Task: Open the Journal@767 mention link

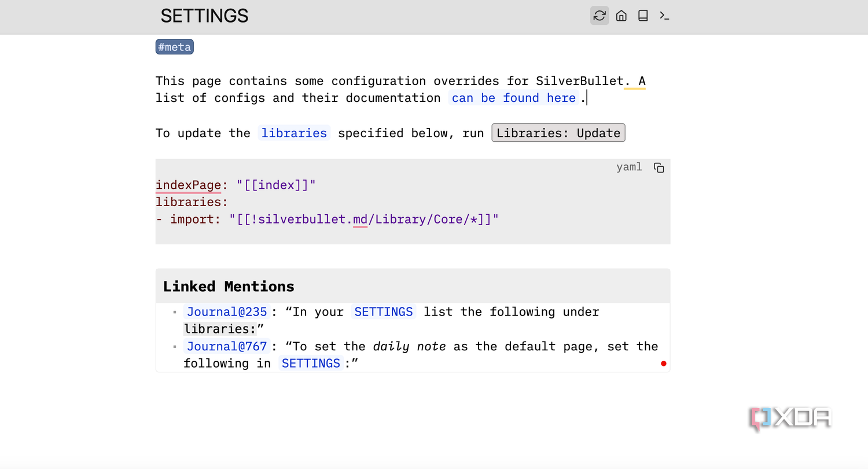Action: [x=227, y=346]
